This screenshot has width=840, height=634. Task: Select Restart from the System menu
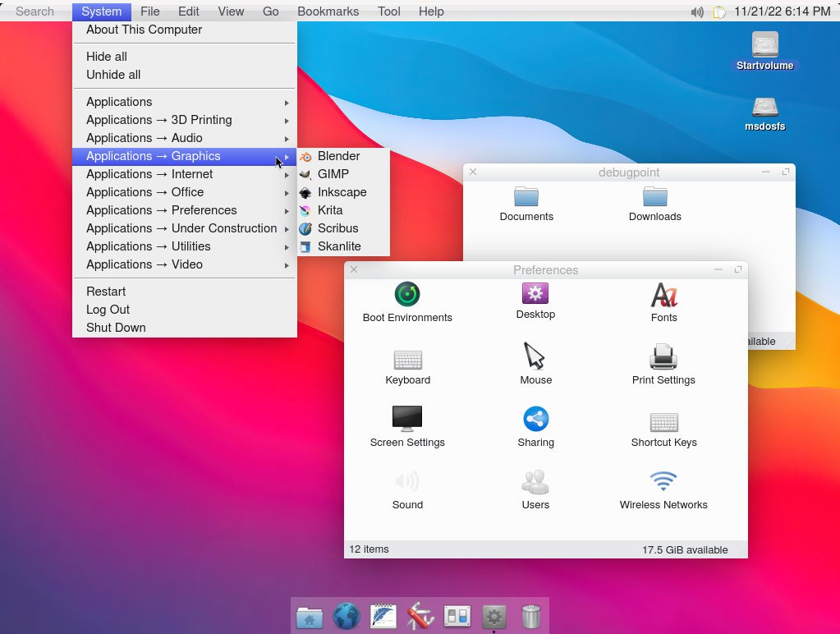(106, 291)
